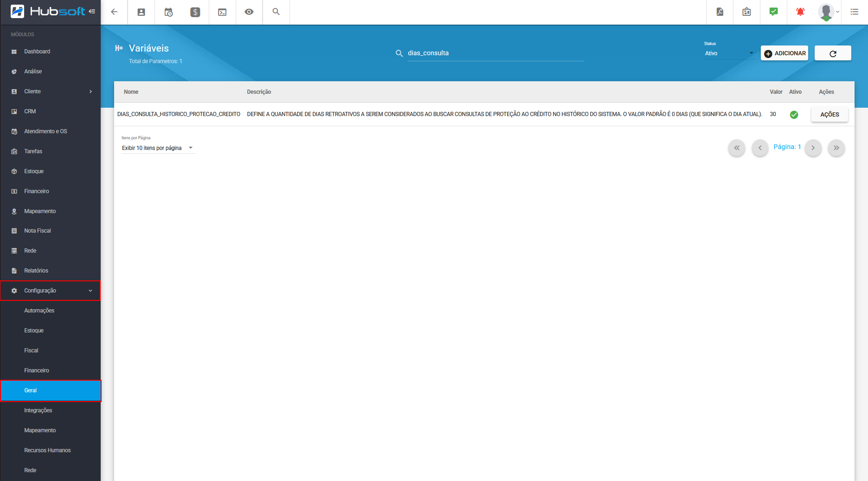Screen dimensions: 868x481
Task: Collapse the sidebar via the menu-fold icon
Action: click(92, 12)
